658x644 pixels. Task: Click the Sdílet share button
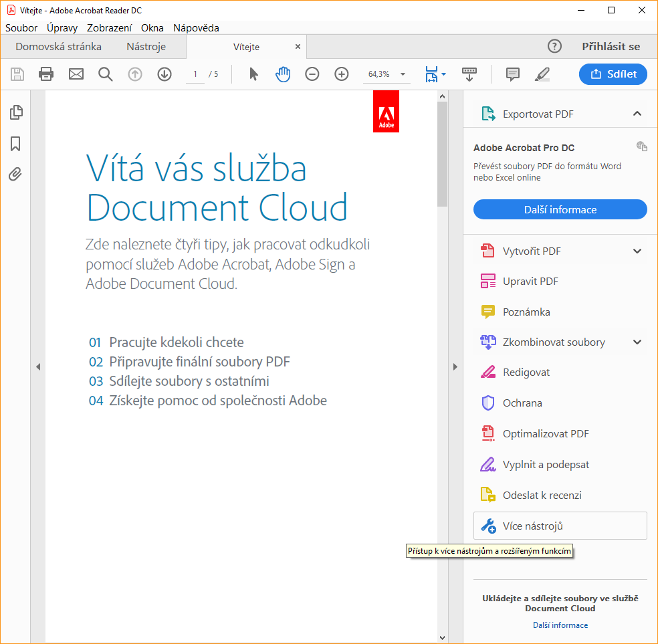pos(613,74)
